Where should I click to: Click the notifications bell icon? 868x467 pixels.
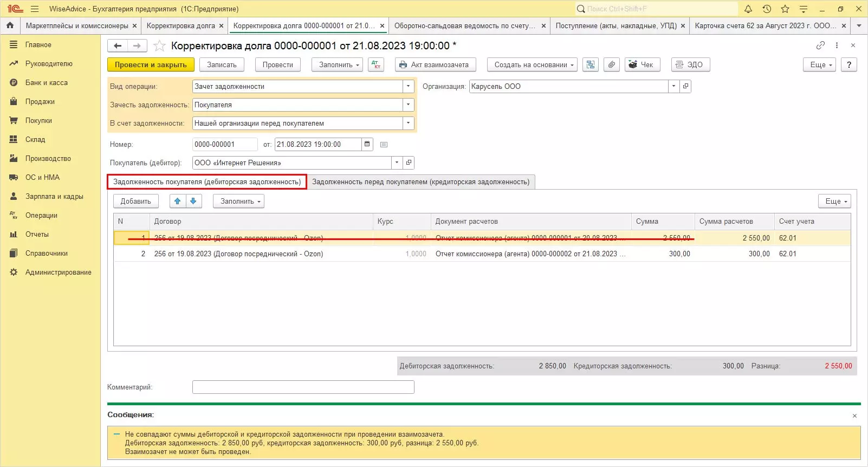748,9
